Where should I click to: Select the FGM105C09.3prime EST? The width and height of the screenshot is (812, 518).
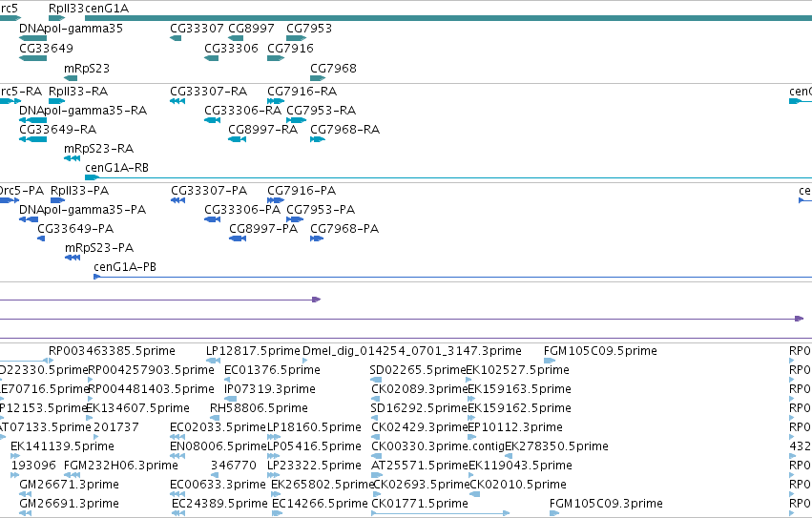point(554,513)
